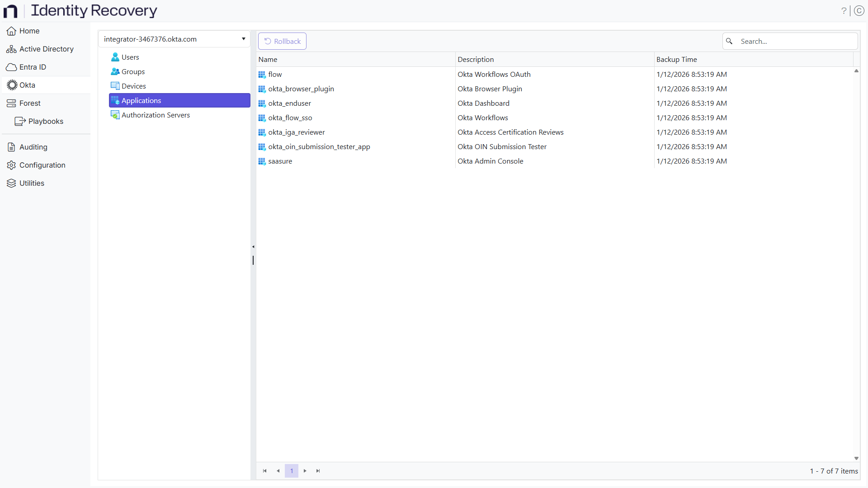Screen dimensions: 868x488
Task: Click the Search input field
Action: tap(796, 41)
